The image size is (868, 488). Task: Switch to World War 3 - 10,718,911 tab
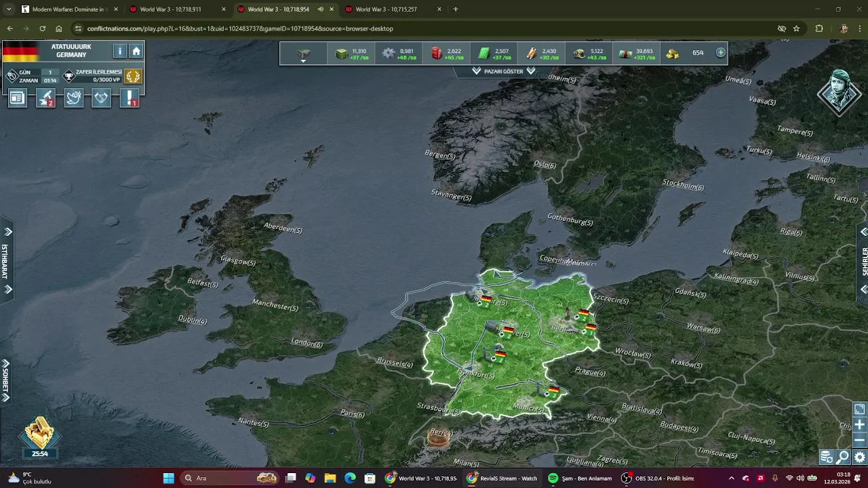[178, 9]
